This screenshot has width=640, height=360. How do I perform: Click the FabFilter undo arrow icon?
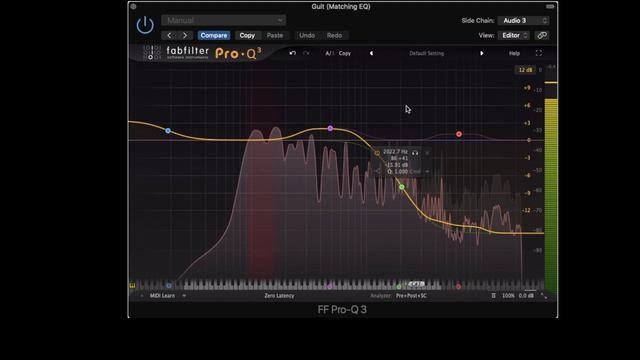click(292, 53)
